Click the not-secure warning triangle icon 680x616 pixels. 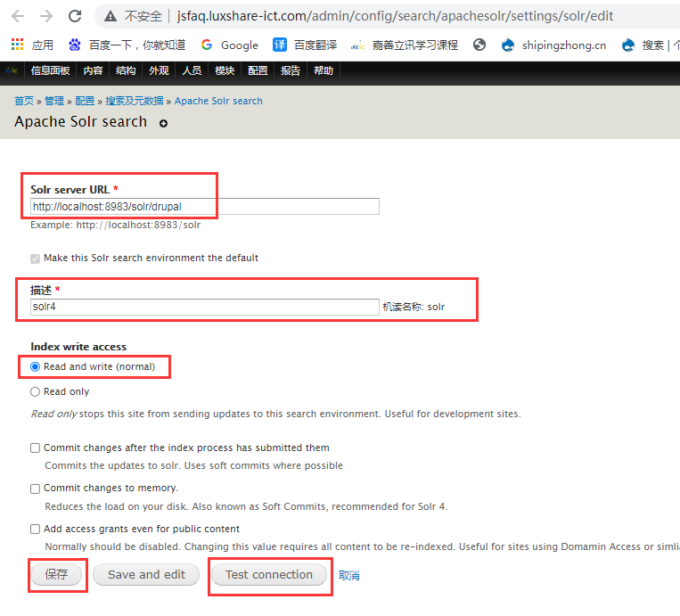(111, 16)
